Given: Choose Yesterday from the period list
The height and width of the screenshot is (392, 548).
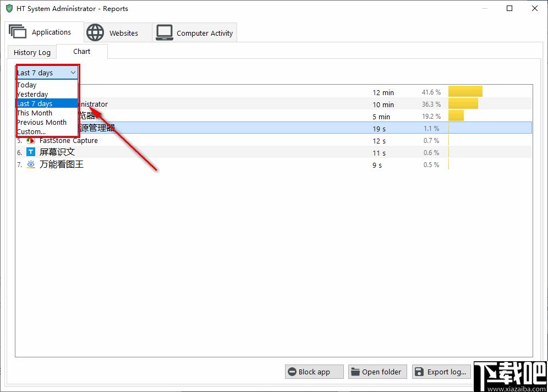Looking at the screenshot, I should click(47, 95).
